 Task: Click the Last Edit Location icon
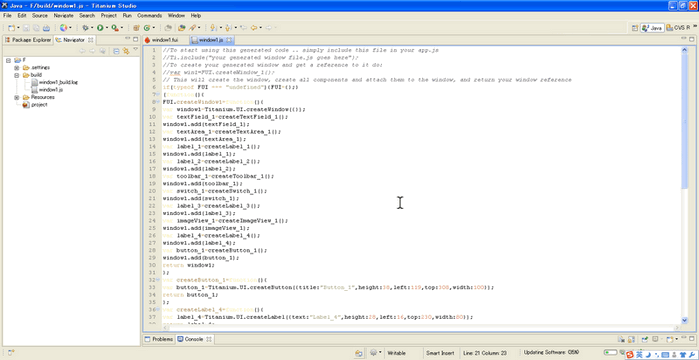[x=243, y=28]
